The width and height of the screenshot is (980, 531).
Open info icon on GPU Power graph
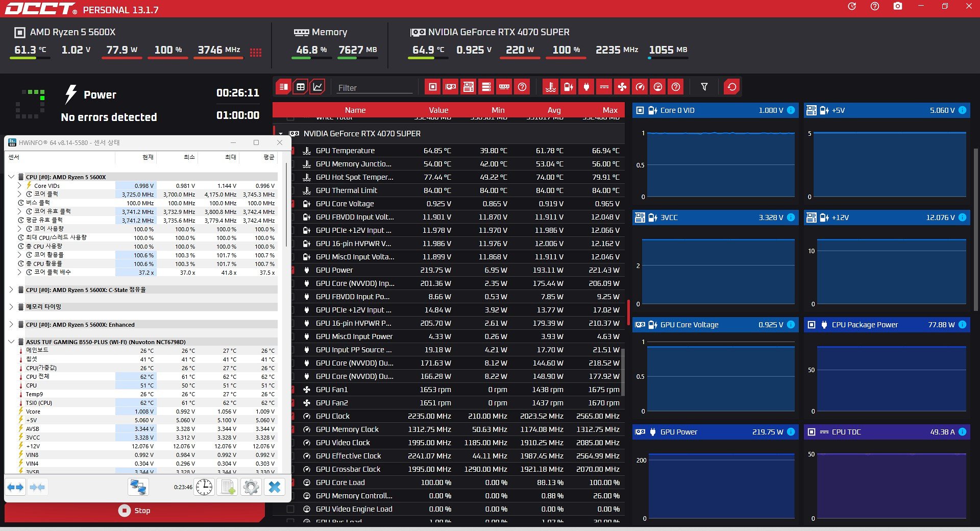[x=791, y=432]
